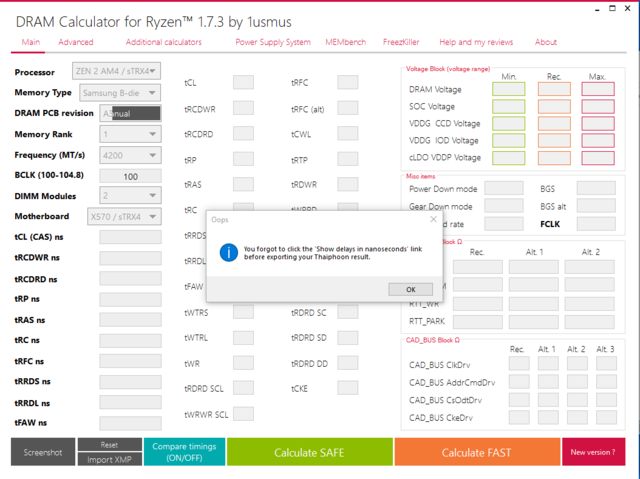Click the Import XMP button
Viewport: 640px width, 479px height.
(109, 459)
